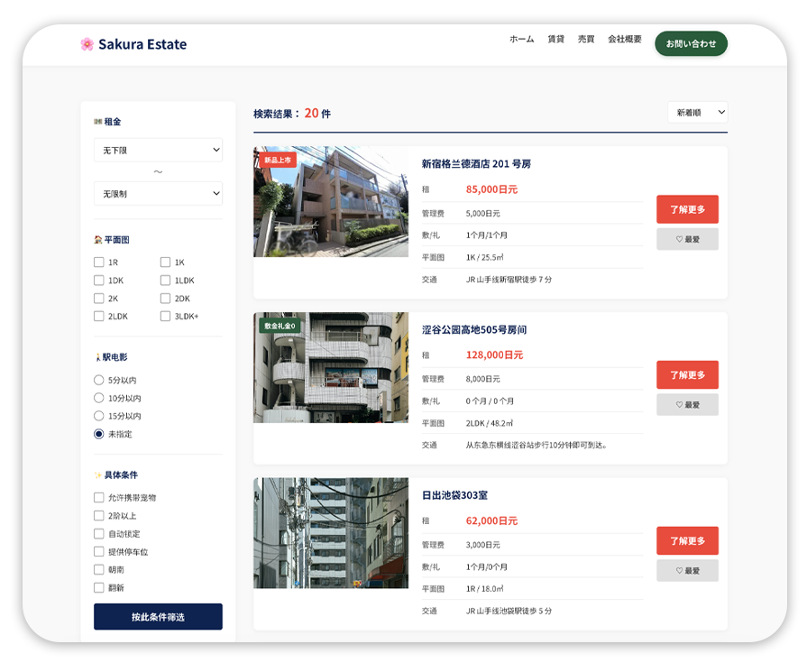This screenshot has width=807, height=672.
Task: Click the 駅电影 walking person icon
Action: [x=97, y=358]
